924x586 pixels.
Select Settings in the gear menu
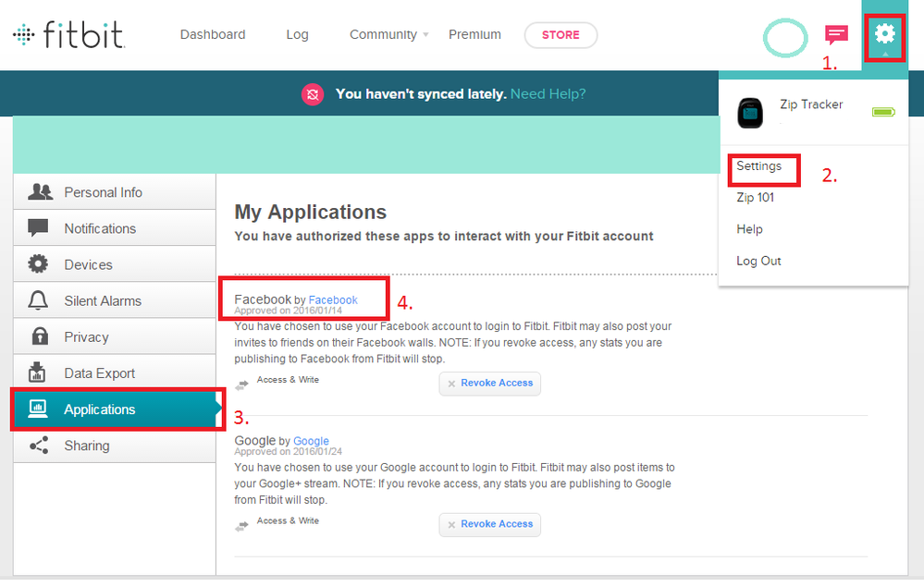click(759, 166)
